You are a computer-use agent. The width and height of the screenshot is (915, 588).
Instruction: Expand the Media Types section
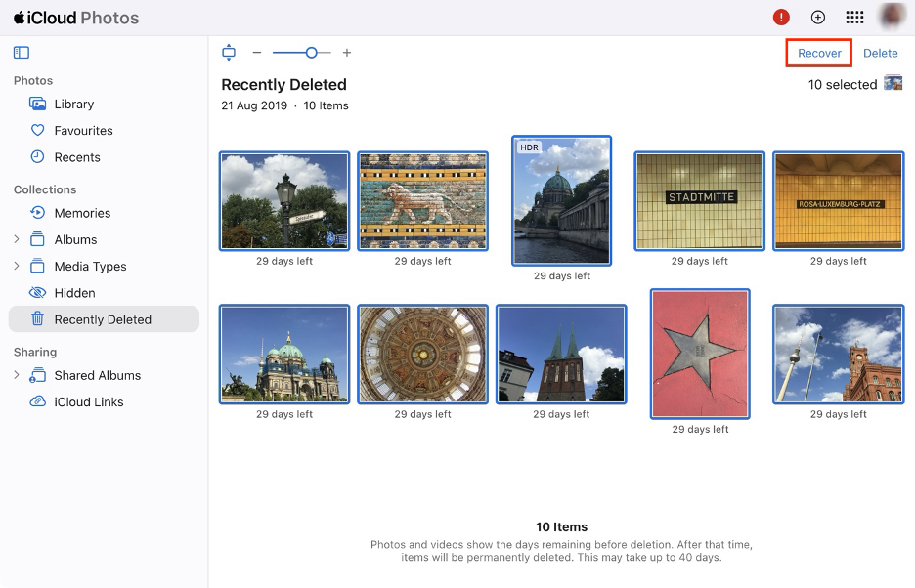point(18,266)
